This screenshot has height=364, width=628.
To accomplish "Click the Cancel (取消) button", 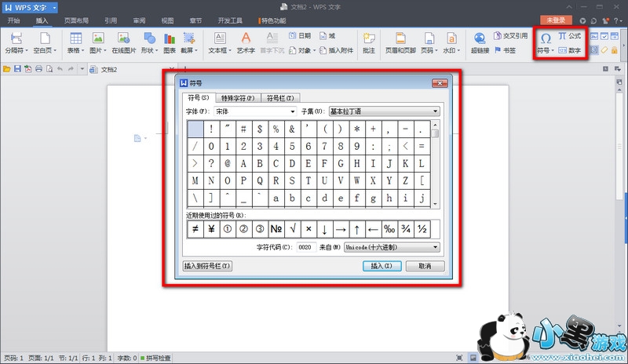I will (x=424, y=266).
